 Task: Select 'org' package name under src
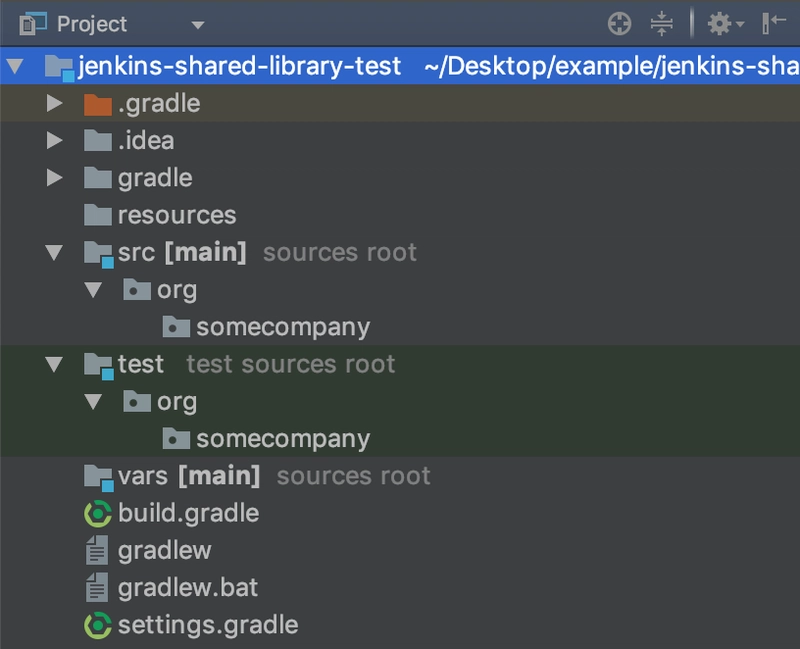pyautogui.click(x=177, y=291)
